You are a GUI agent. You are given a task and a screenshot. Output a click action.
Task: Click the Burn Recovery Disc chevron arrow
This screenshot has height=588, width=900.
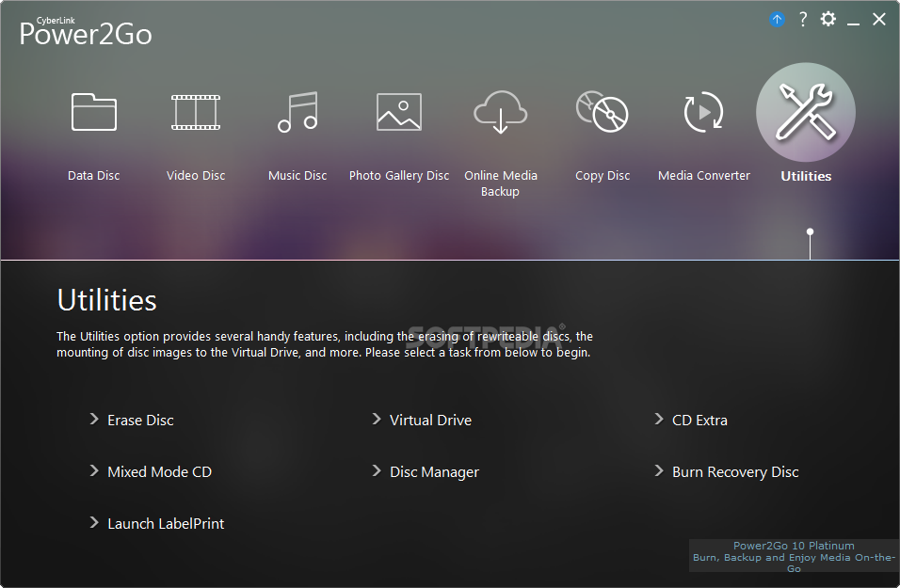[x=659, y=471]
